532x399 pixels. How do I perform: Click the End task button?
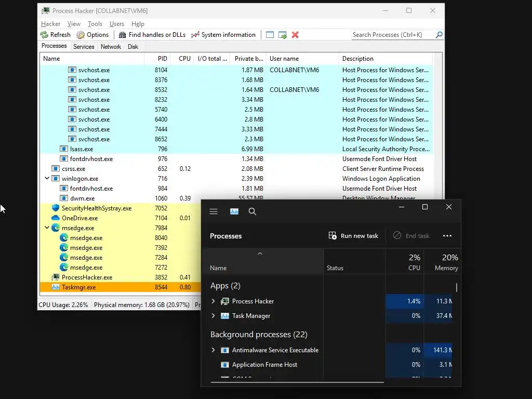click(x=411, y=236)
